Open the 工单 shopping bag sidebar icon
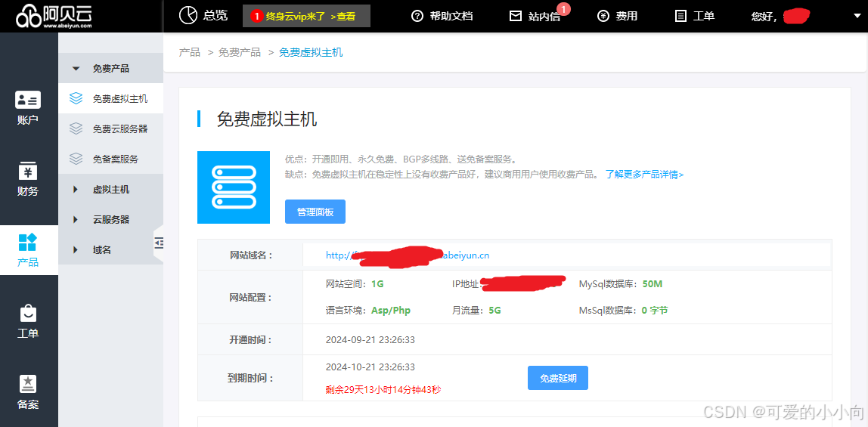The height and width of the screenshot is (427, 868). (28, 313)
